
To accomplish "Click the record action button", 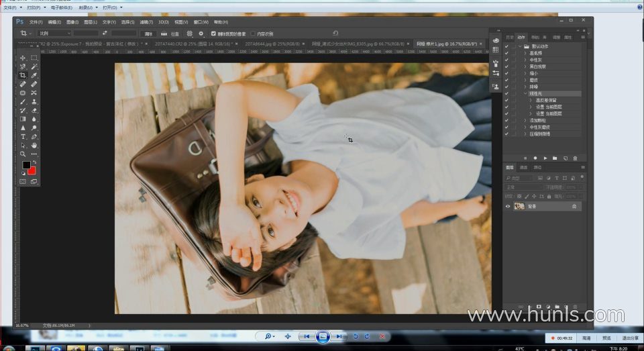I will (535, 158).
